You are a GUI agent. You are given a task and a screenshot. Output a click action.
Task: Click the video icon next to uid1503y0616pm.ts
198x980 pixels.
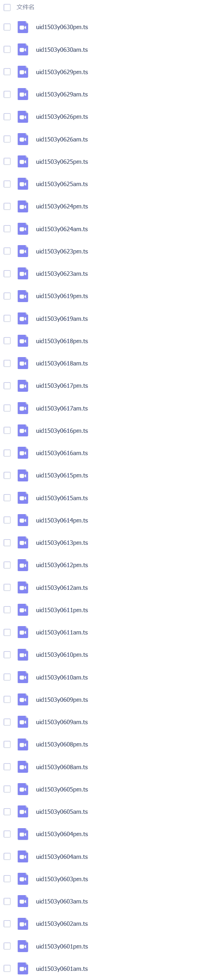coord(23,431)
